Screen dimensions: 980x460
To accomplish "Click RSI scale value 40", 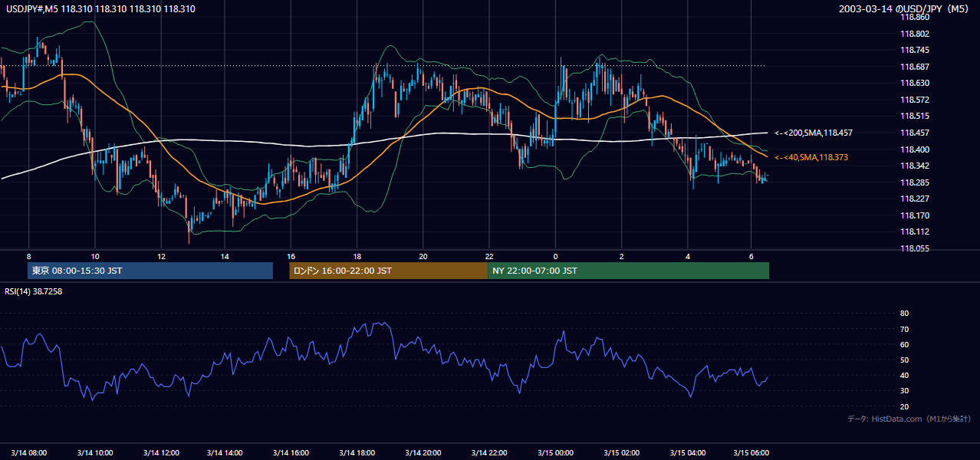I will [904, 375].
